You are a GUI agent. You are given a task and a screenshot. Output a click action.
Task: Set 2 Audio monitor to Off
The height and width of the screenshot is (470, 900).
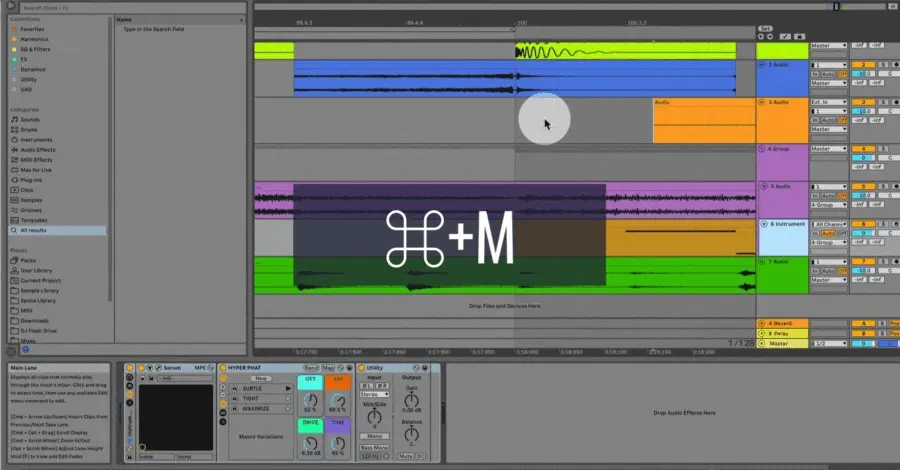[842, 74]
